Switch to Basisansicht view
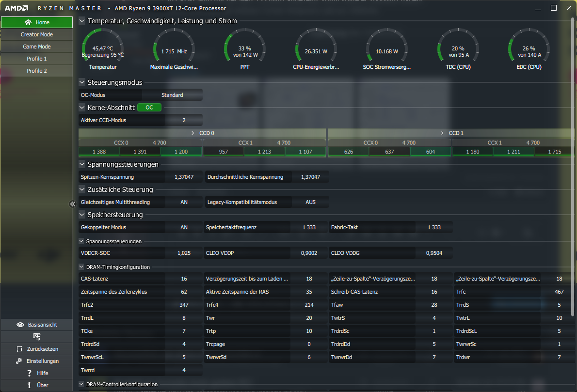 [x=37, y=325]
